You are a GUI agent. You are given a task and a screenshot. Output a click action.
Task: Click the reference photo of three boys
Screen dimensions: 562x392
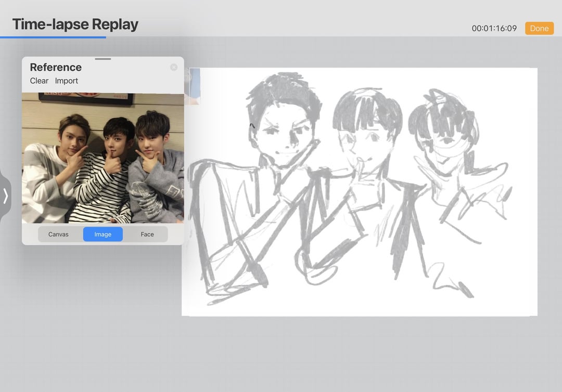coord(103,158)
